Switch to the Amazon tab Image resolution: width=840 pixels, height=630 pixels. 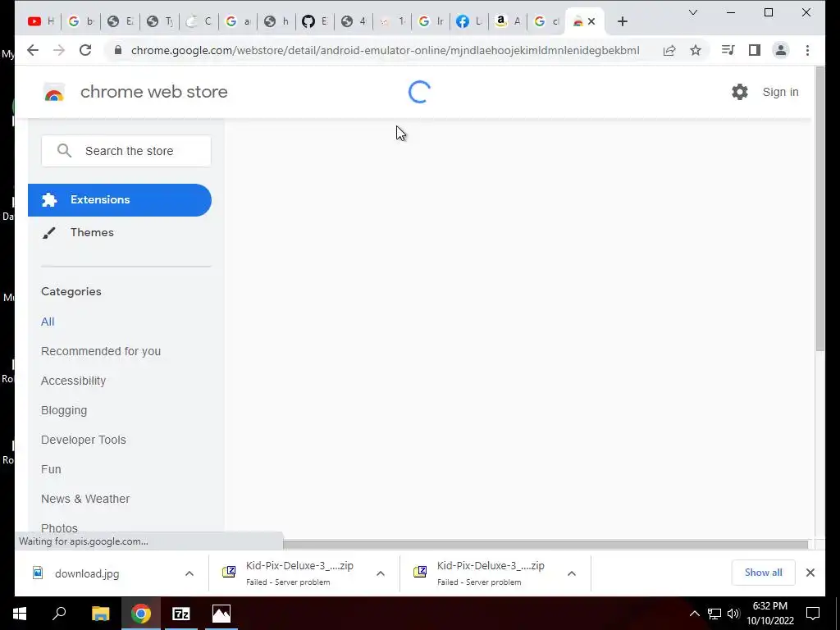click(x=508, y=21)
